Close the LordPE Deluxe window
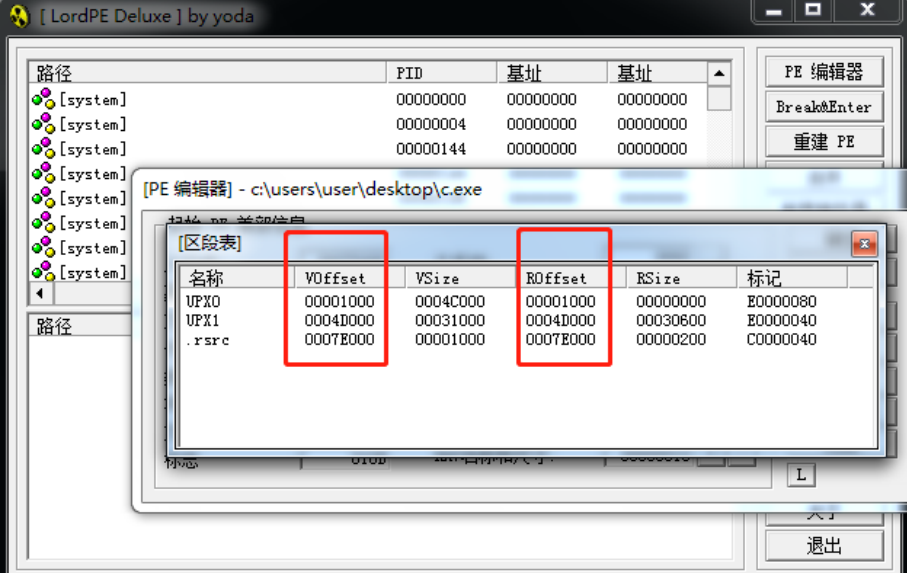This screenshot has width=907, height=573. pyautogui.click(x=867, y=10)
